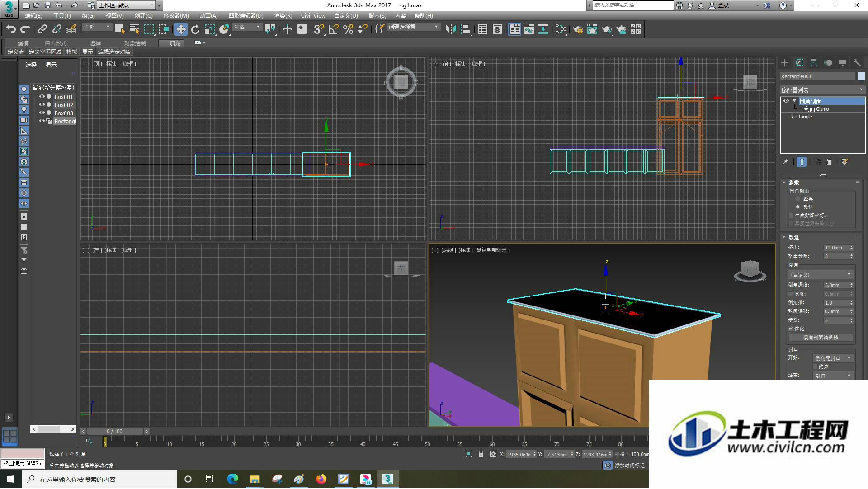Activate Select and Rotate tool

(x=195, y=29)
